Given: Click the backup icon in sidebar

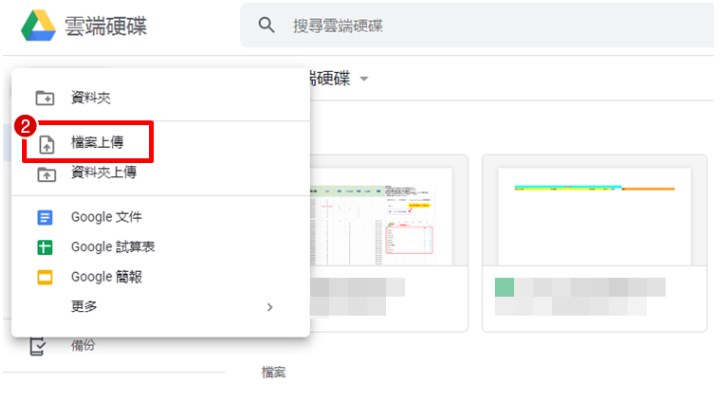Looking at the screenshot, I should tap(37, 346).
